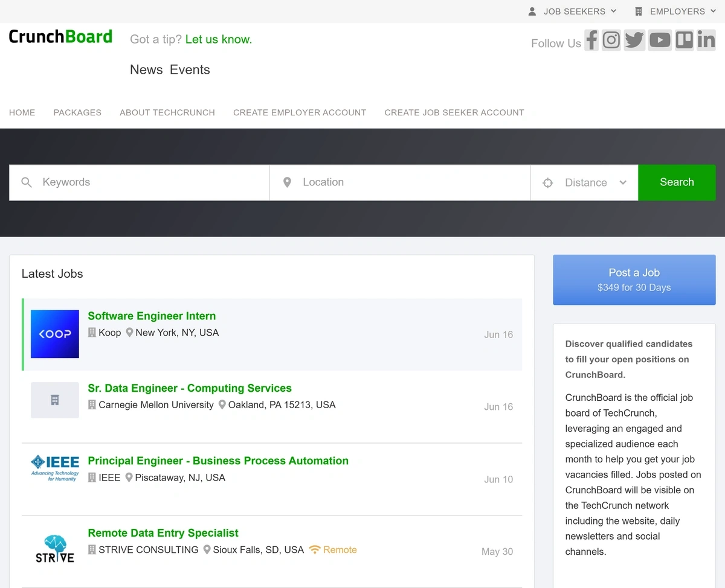
Task: Open TechCrunch YouTube channel icon
Action: coord(660,40)
